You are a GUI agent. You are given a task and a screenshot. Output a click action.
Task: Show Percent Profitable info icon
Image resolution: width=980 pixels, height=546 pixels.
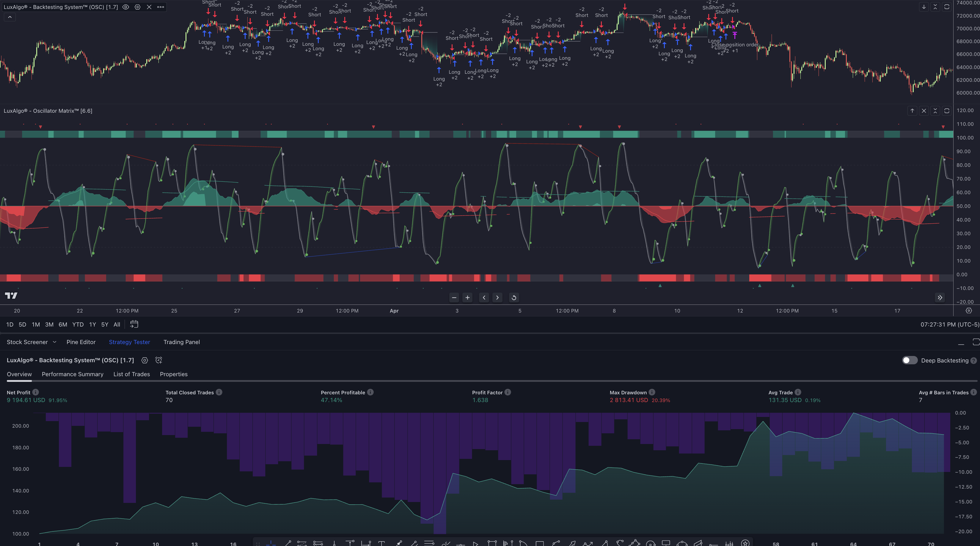point(370,392)
